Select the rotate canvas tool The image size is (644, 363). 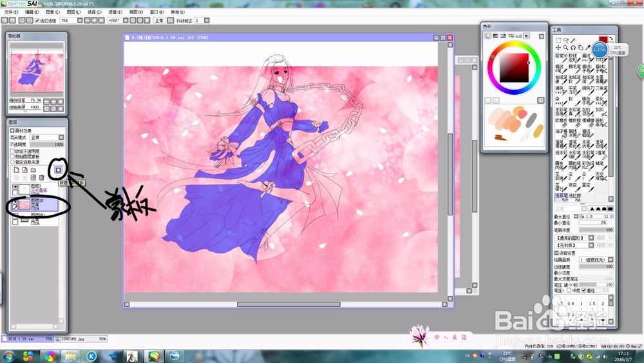[x=573, y=48]
